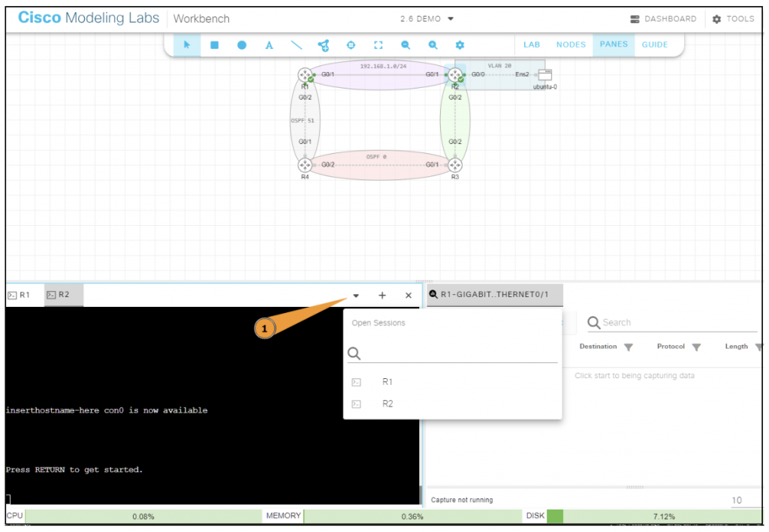Select R2 from Open Sessions list
This screenshot has height=532, width=769.
pos(388,404)
